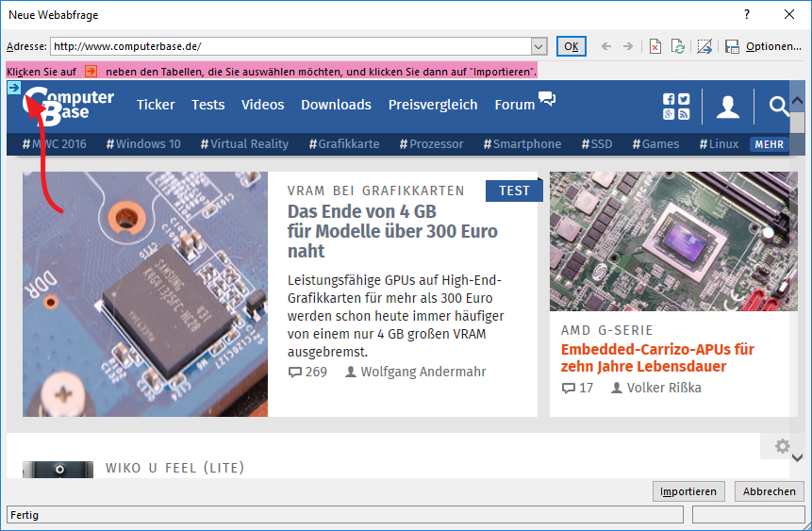Stop loading with the red X page icon
This screenshot has height=531, width=812.
[x=655, y=46]
